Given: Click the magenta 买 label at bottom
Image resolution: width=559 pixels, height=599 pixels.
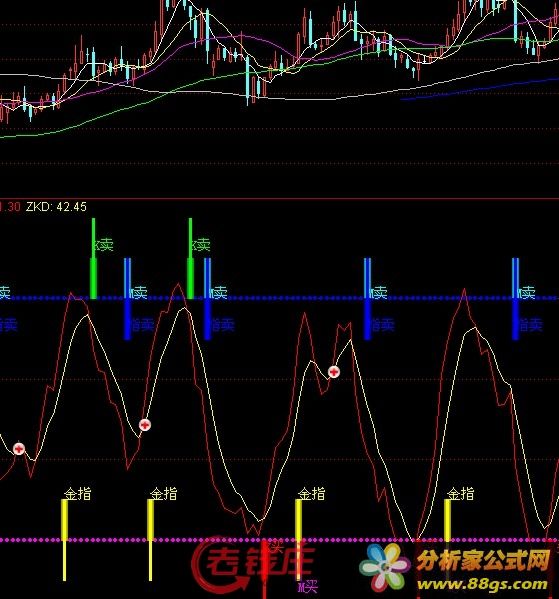Looking at the screenshot, I should coord(308,587).
